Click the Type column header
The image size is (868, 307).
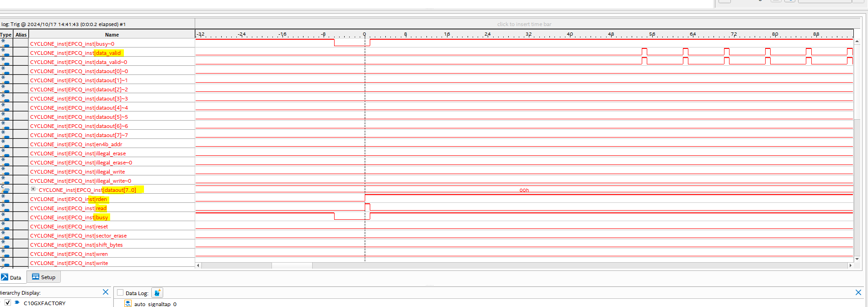[x=6, y=34]
